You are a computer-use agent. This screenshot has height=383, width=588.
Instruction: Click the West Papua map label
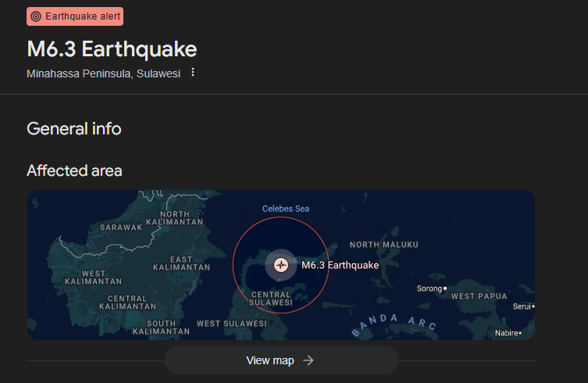pyautogui.click(x=479, y=296)
